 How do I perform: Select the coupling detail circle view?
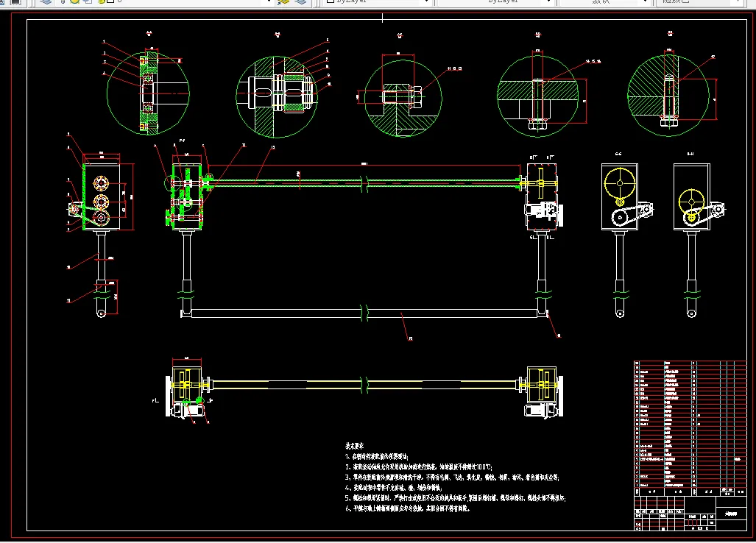277,97
